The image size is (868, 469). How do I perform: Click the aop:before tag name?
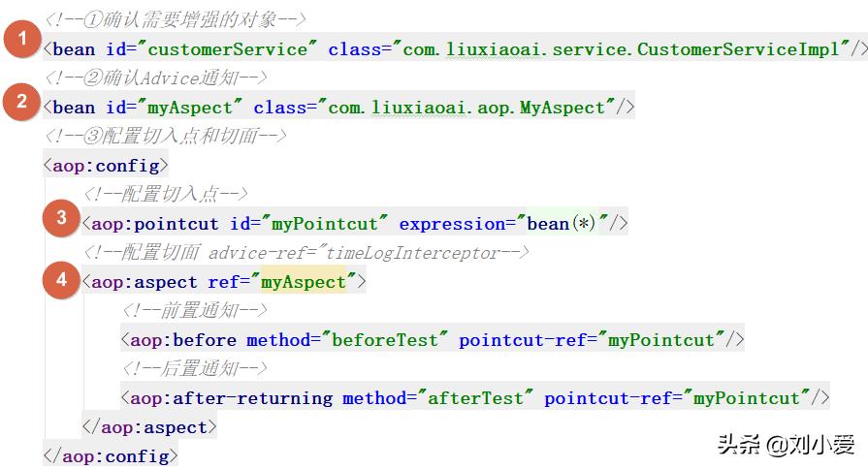tap(183, 340)
